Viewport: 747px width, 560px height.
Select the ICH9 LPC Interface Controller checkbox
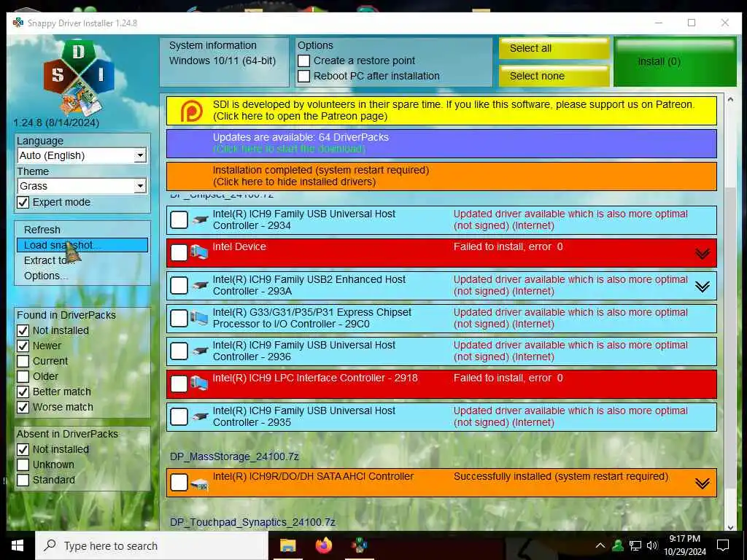(179, 384)
